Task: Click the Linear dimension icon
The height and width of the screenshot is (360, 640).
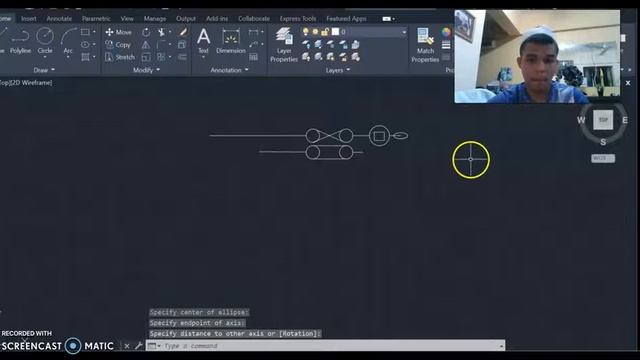Action: click(253, 32)
